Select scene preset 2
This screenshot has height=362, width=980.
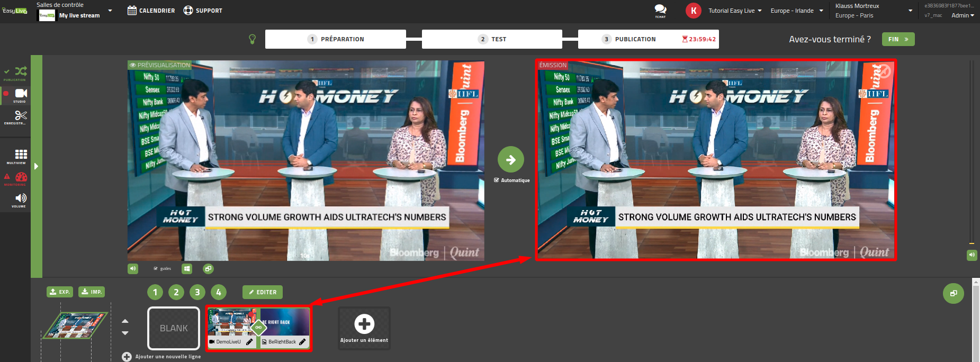tap(176, 292)
